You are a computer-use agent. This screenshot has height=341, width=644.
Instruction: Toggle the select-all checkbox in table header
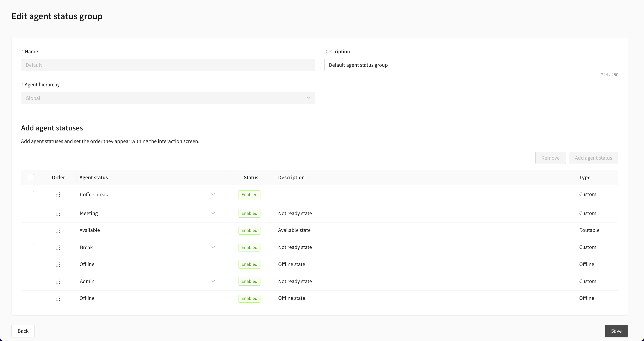click(31, 177)
